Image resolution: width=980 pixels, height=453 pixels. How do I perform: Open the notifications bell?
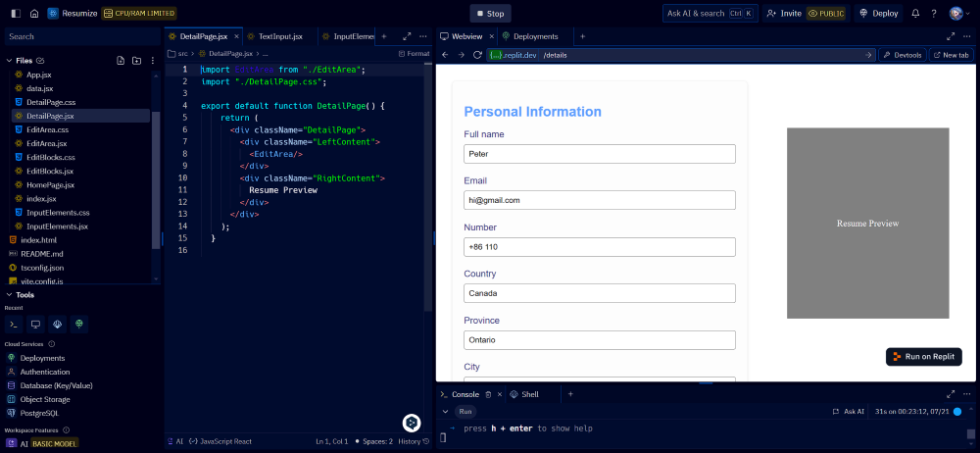915,14
